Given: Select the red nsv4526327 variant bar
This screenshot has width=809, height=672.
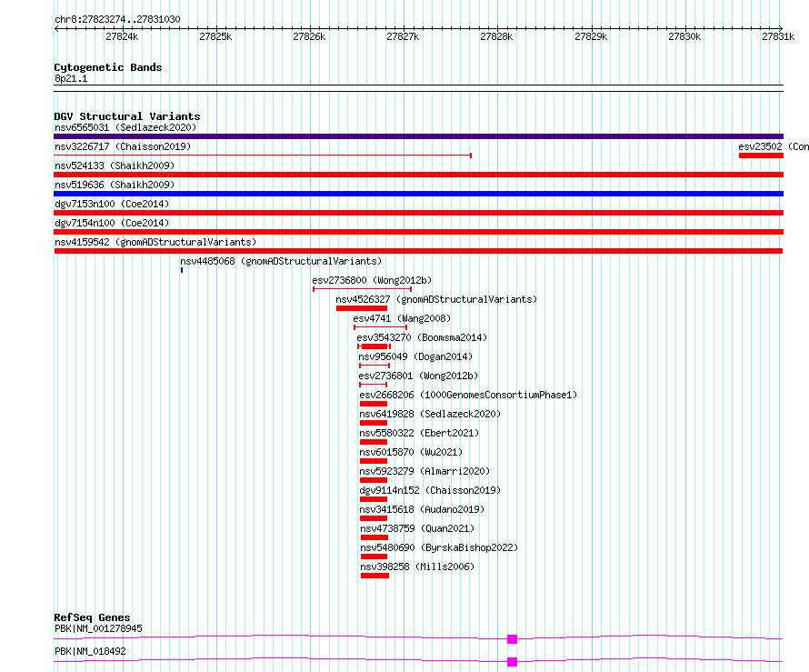Looking at the screenshot, I should [362, 308].
